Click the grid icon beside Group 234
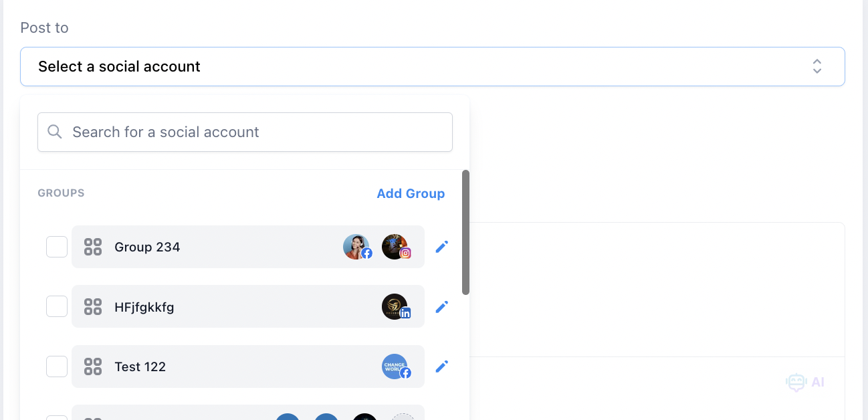This screenshot has width=868, height=420. 93,247
